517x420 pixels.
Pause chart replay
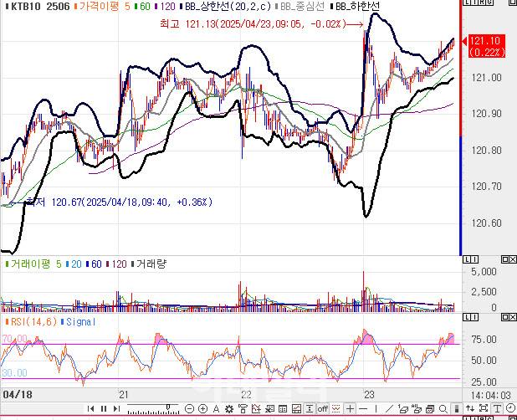104,409
